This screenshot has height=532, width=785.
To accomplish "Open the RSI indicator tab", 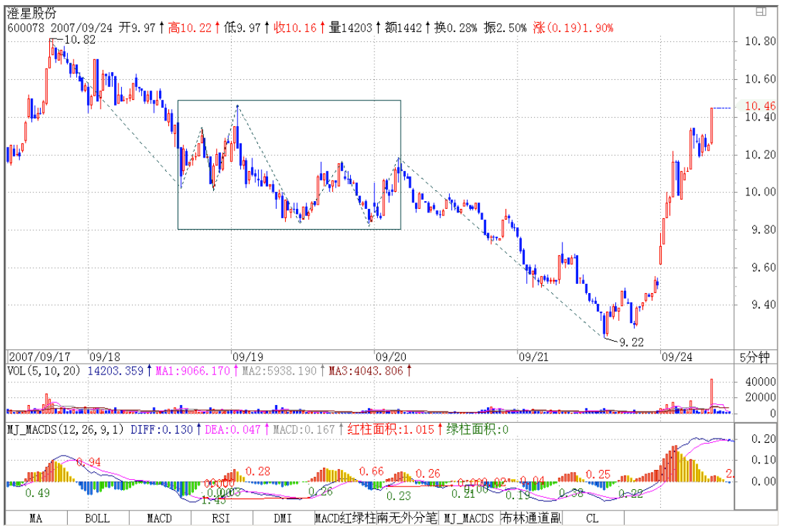I will tap(221, 518).
